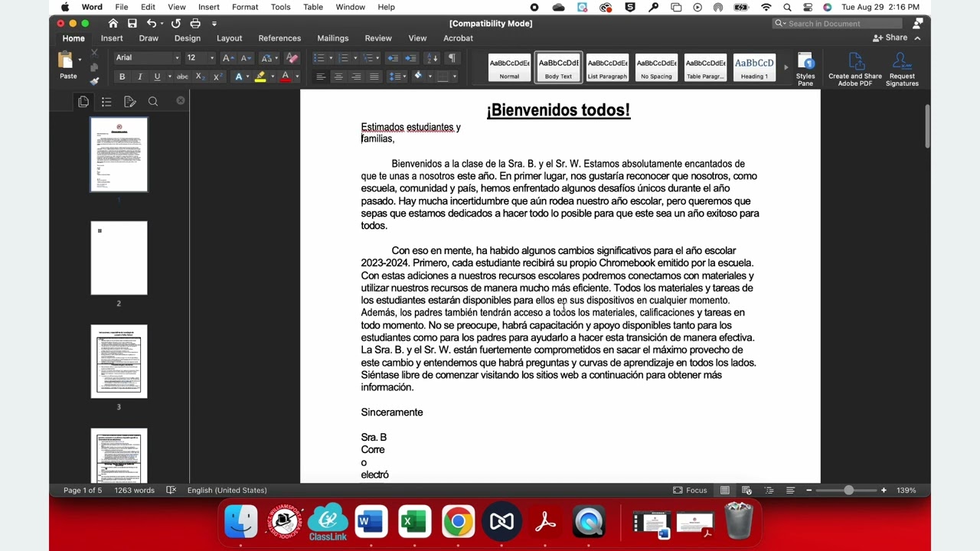Open the Insert ribbon tab
Screen dimensions: 980x551
coord(112,38)
